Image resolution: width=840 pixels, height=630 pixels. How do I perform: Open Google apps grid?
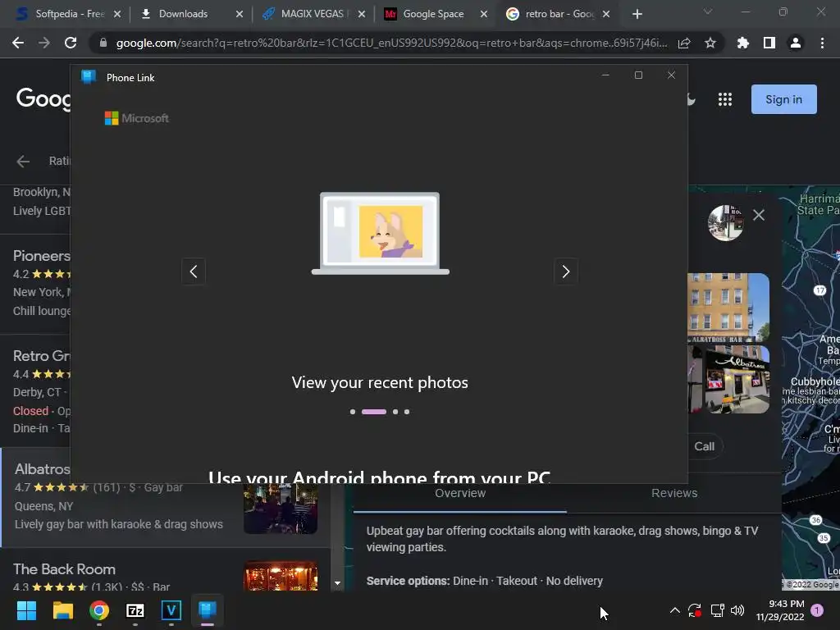(725, 99)
